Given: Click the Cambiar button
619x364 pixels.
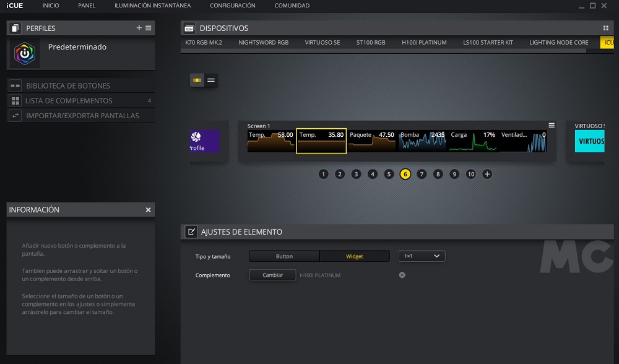Looking at the screenshot, I should 272,275.
